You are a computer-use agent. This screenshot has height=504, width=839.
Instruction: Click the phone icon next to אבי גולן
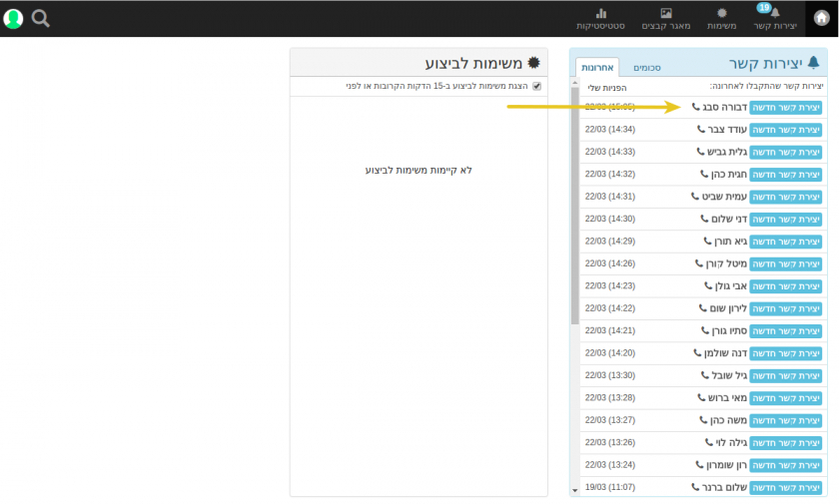click(708, 286)
